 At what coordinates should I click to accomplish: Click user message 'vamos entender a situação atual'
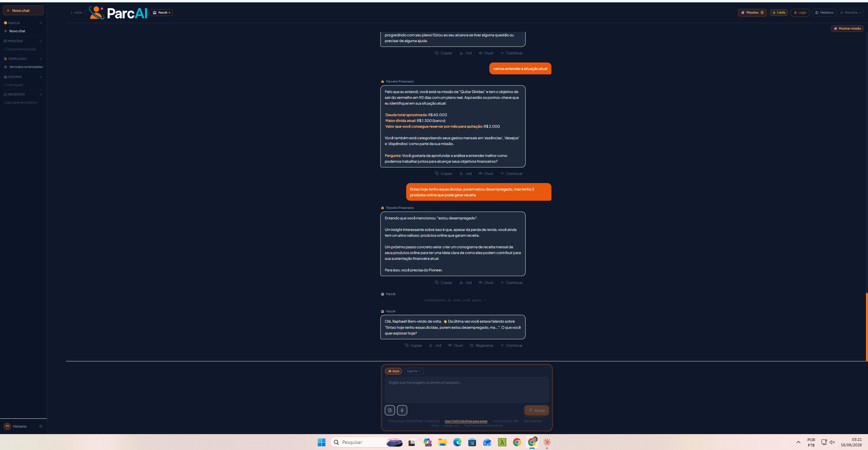520,69
